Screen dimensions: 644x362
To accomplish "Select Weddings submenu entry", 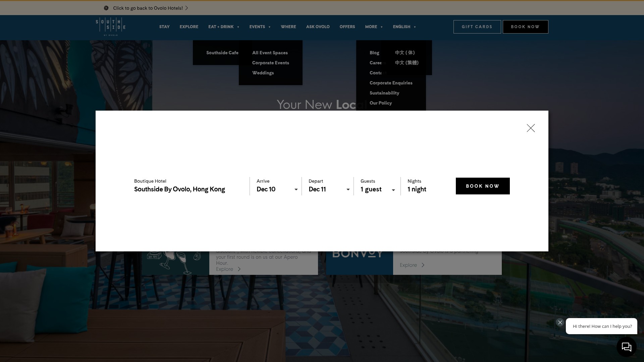I will pos(263,73).
